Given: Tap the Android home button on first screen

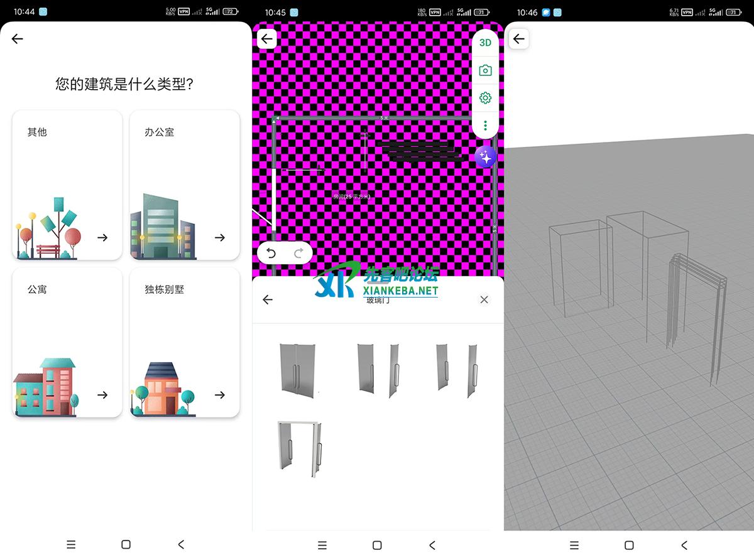Looking at the screenshot, I should [126, 544].
